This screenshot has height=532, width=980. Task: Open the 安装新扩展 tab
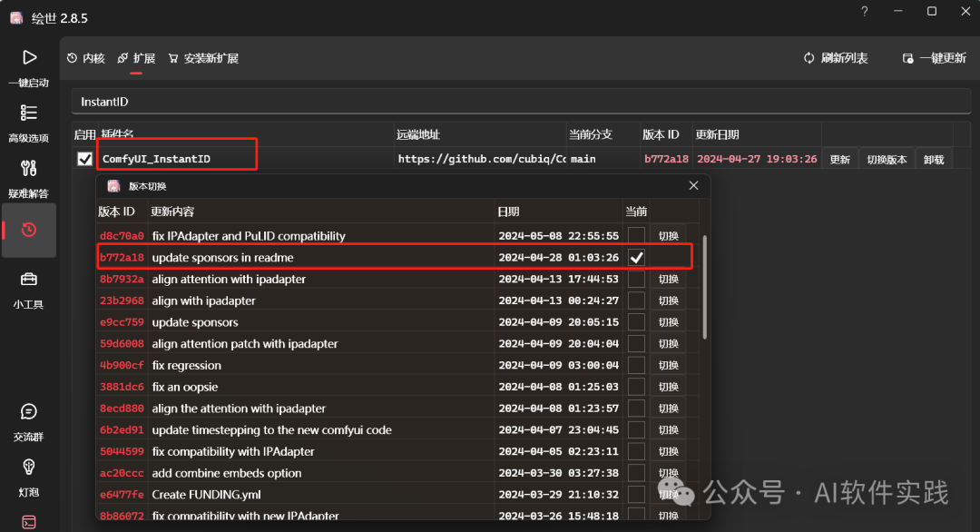tap(204, 58)
